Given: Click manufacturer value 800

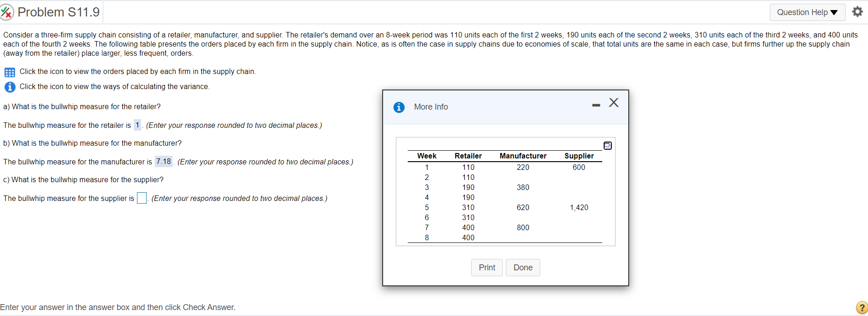Looking at the screenshot, I should pyautogui.click(x=523, y=227).
